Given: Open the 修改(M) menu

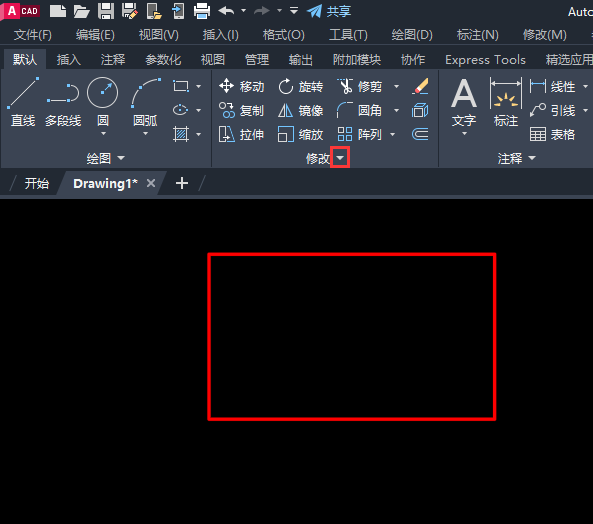Looking at the screenshot, I should pos(545,35).
